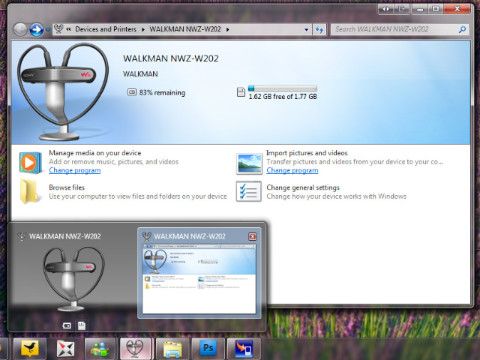
Task: Click the storage icon in device stage popup
Action: tap(81, 326)
